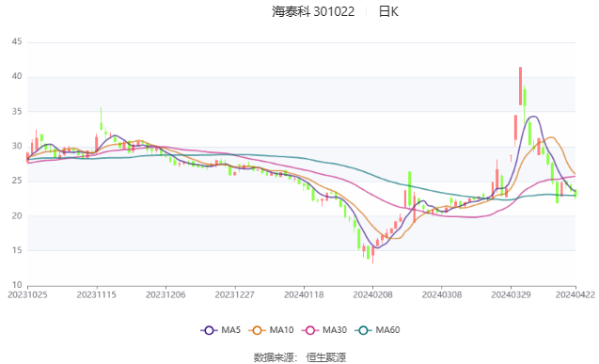This screenshot has width=599, height=364.
Task: Click the y-axis value 10
Action: click(x=17, y=285)
